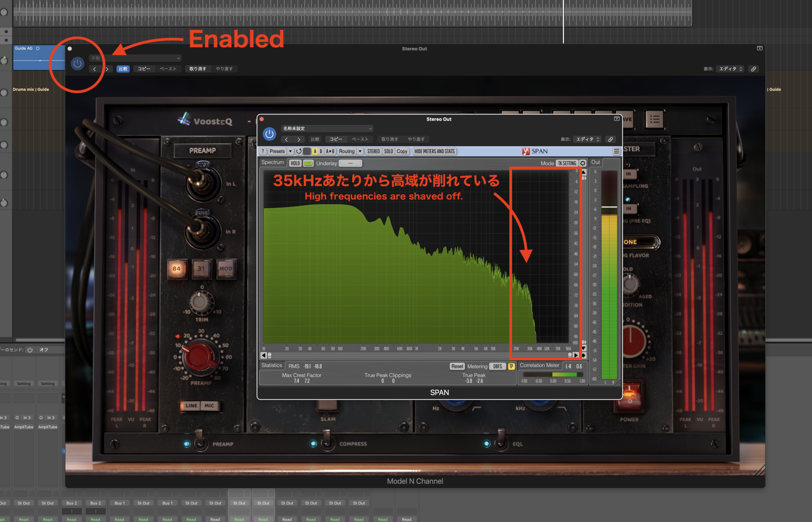
Task: Open the エディタ view selector in SPAN
Action: [x=588, y=139]
